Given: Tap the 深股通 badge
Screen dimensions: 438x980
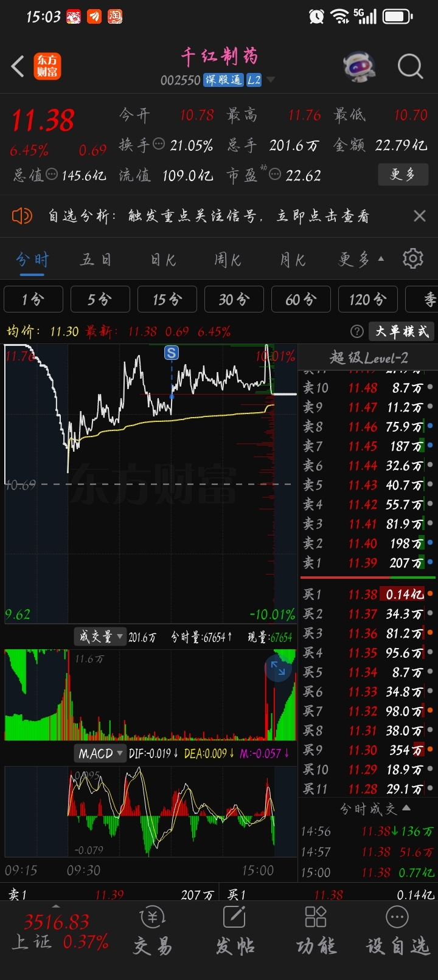Looking at the screenshot, I should click(223, 80).
